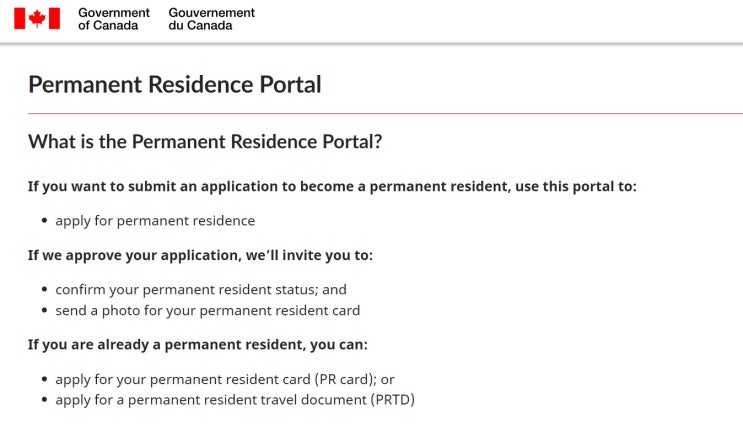The image size is (743, 426).
Task: Click the "Gouvernement du Canada" French wordmark
Action: click(211, 19)
